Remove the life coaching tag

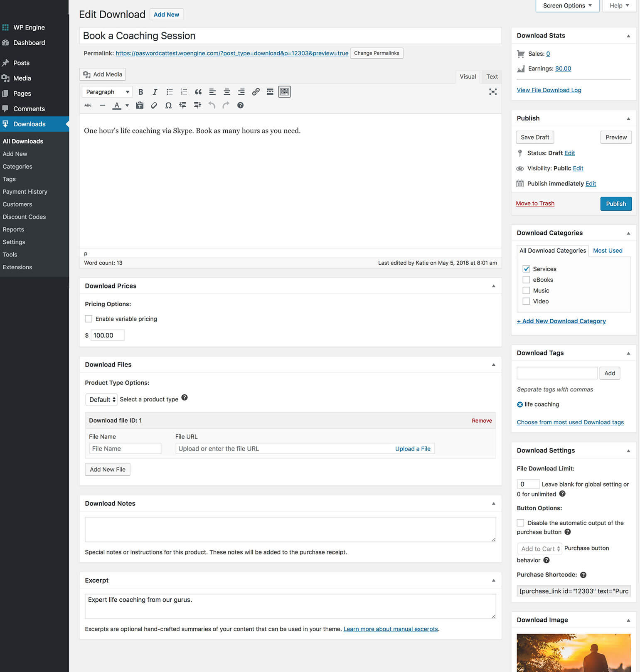pyautogui.click(x=520, y=404)
